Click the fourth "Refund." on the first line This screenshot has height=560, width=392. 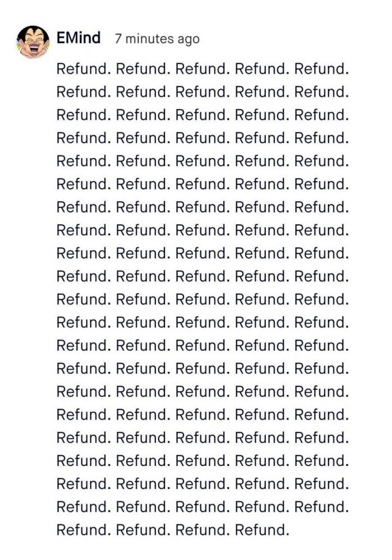pos(262,69)
